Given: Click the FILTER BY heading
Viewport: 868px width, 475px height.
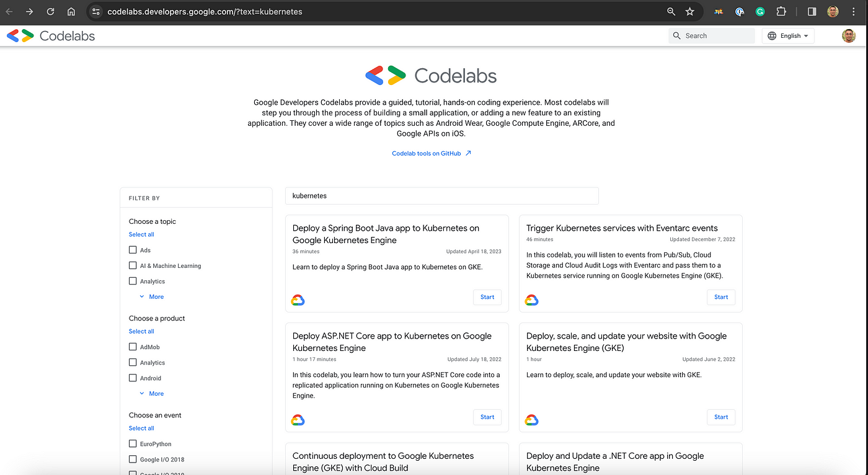Looking at the screenshot, I should coord(144,198).
